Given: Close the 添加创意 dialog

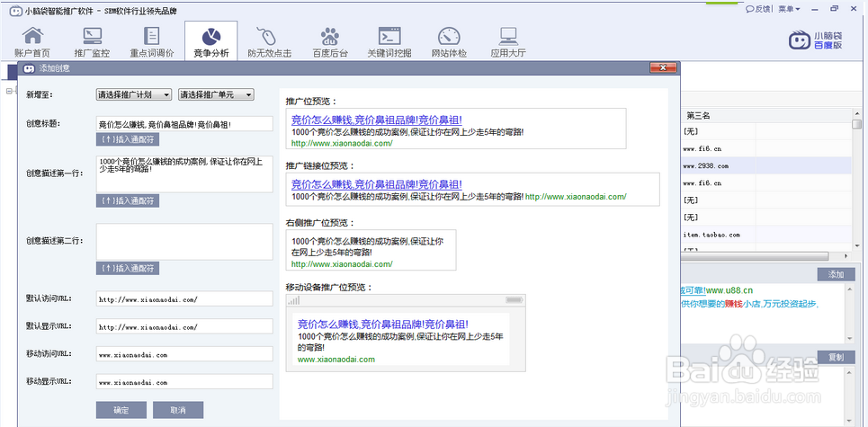Looking at the screenshot, I should (x=663, y=68).
